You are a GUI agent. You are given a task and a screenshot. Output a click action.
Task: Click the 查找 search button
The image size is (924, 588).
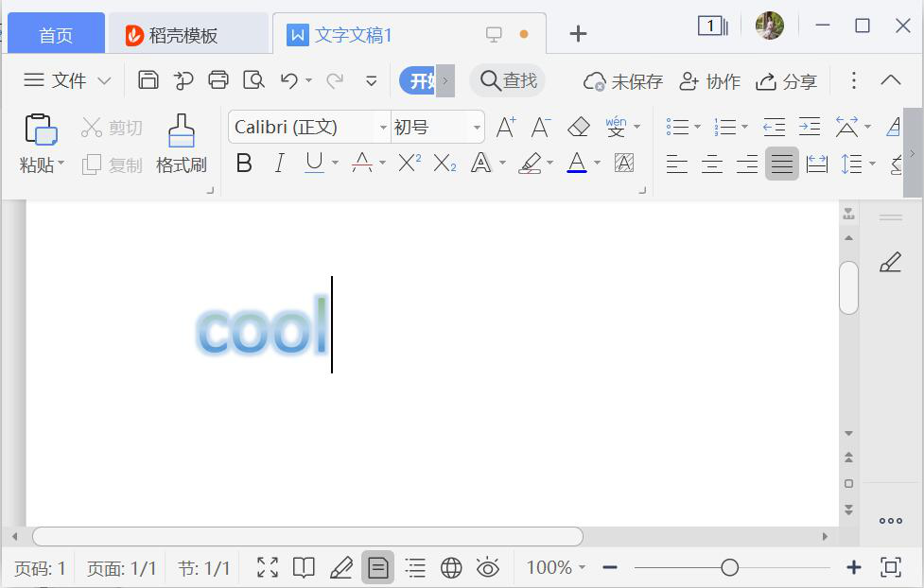click(509, 80)
